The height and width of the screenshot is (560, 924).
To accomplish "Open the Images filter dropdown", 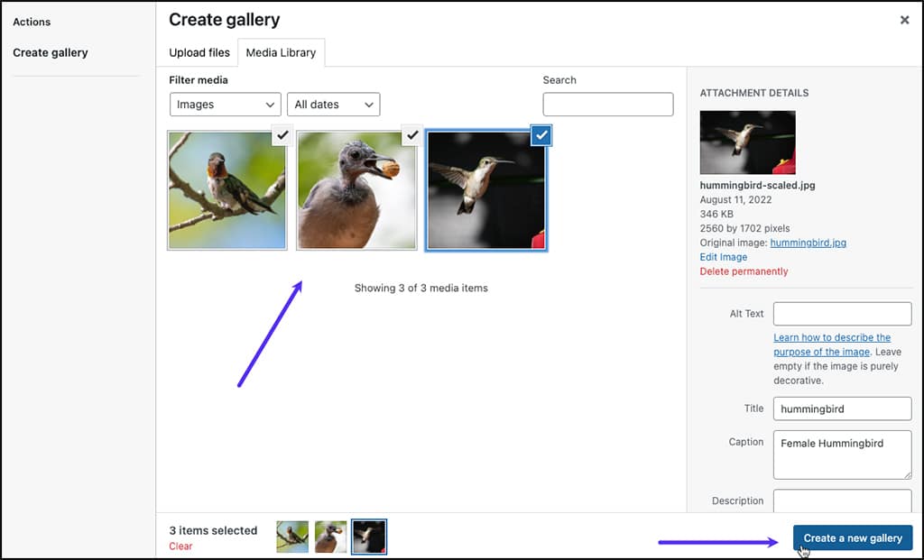I will (224, 104).
